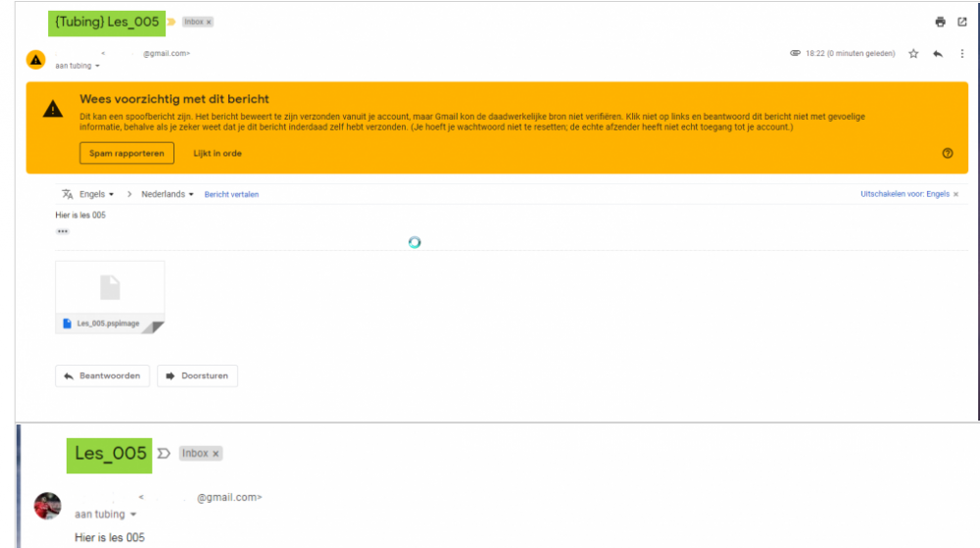Click the 'Hier is les 005' text in the top email
The width and height of the screenshot is (980, 548).
[x=80, y=215]
